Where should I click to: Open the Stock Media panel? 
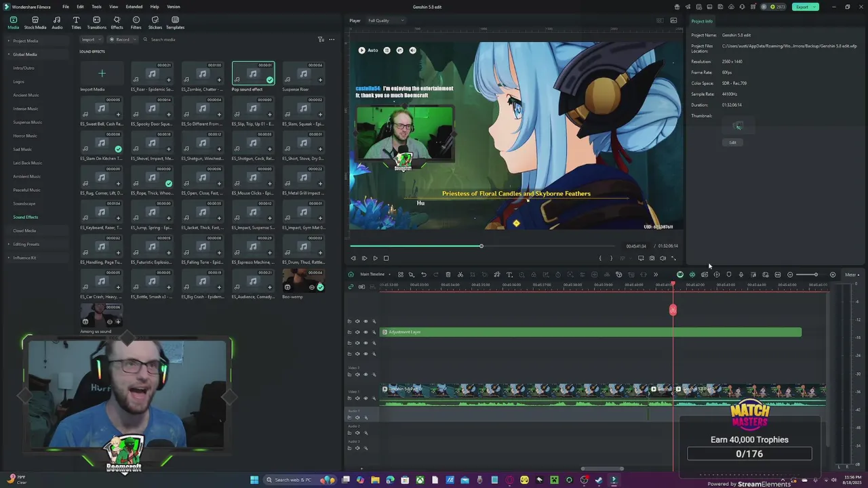[x=35, y=23]
